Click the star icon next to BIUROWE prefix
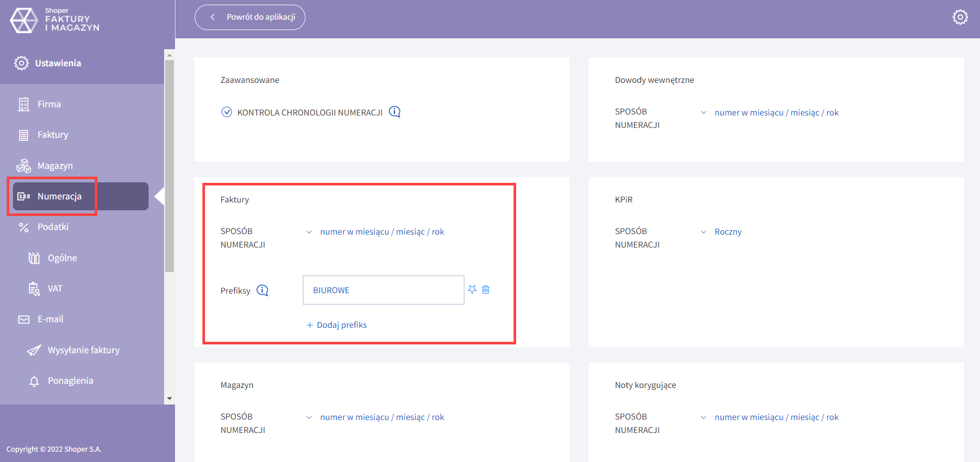 tap(472, 290)
